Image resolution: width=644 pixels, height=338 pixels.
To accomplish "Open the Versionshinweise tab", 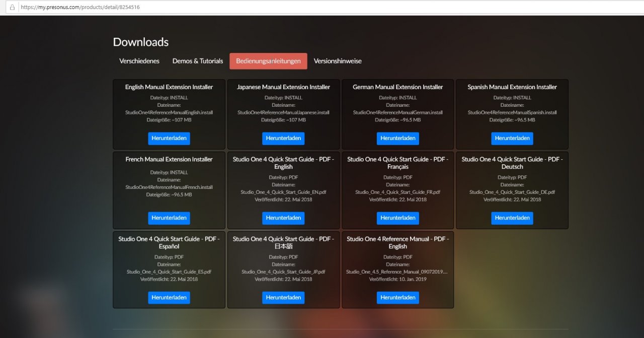I will point(338,61).
